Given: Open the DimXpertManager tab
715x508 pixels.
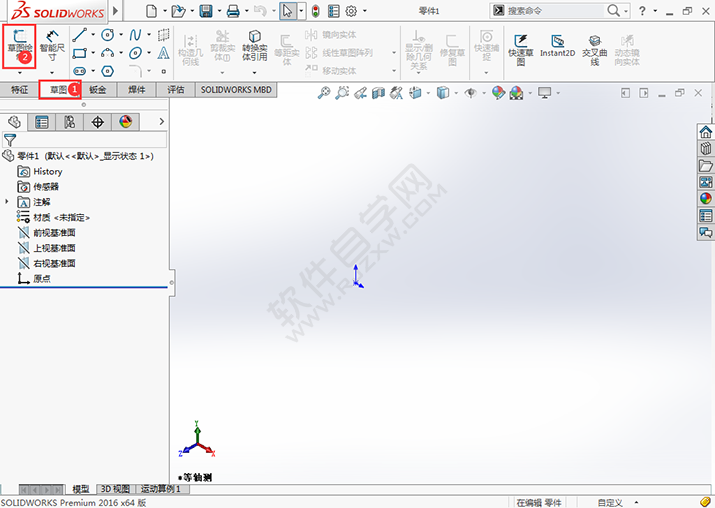Looking at the screenshot, I should pos(97,122).
